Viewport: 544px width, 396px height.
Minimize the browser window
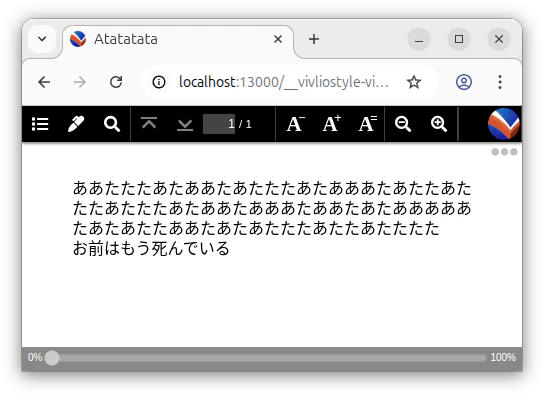[419, 39]
